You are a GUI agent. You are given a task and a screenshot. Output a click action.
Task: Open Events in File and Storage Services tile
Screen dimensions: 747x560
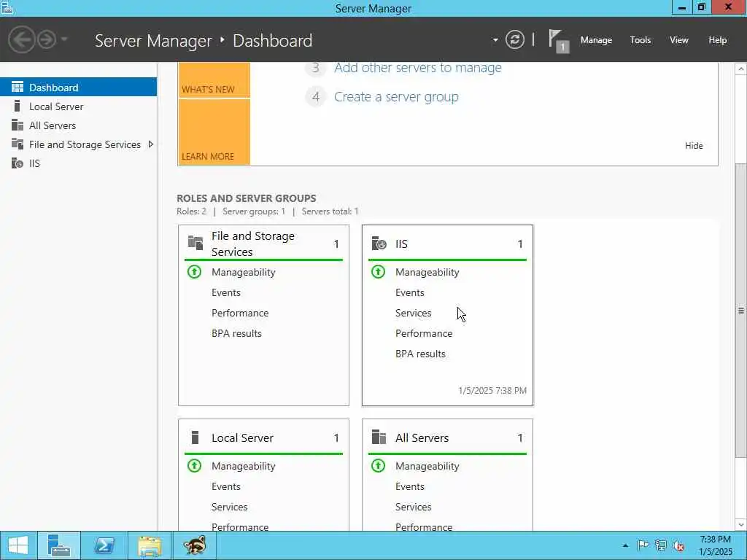coord(226,293)
